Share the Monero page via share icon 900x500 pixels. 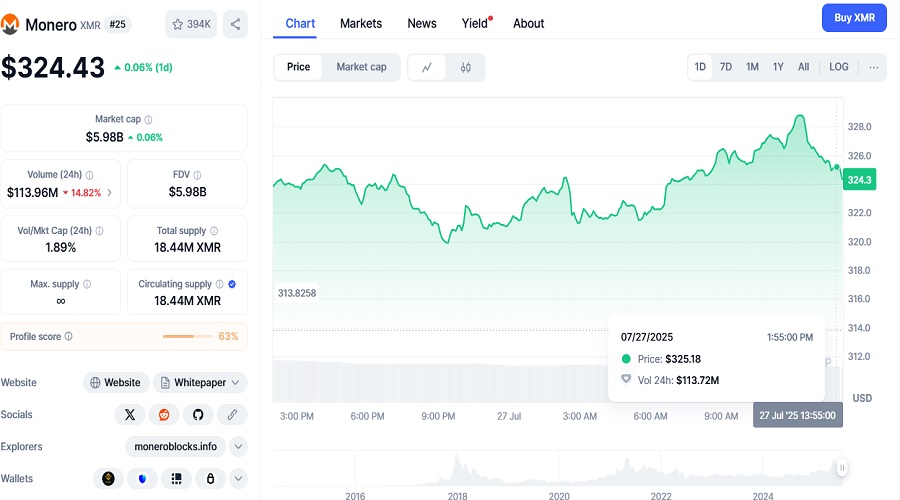pyautogui.click(x=235, y=24)
